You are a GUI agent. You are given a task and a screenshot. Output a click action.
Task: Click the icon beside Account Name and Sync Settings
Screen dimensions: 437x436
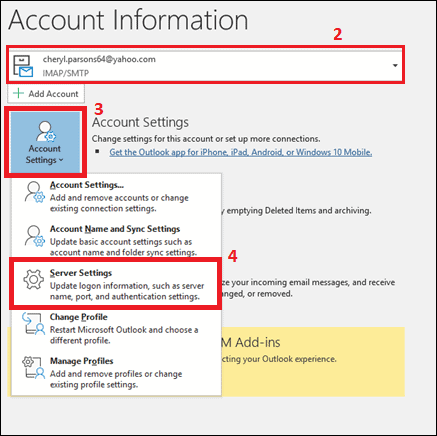(35, 236)
